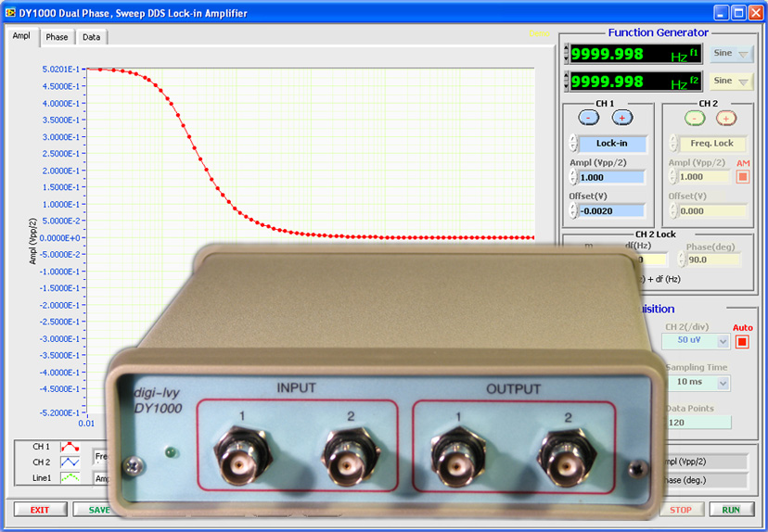Click Line1 green plot style icon

(x=70, y=477)
